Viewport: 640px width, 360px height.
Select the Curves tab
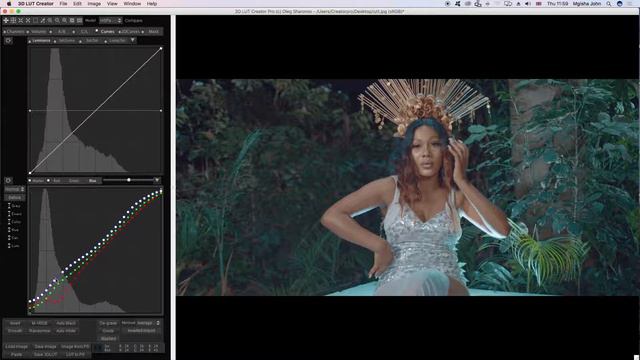coord(107,32)
